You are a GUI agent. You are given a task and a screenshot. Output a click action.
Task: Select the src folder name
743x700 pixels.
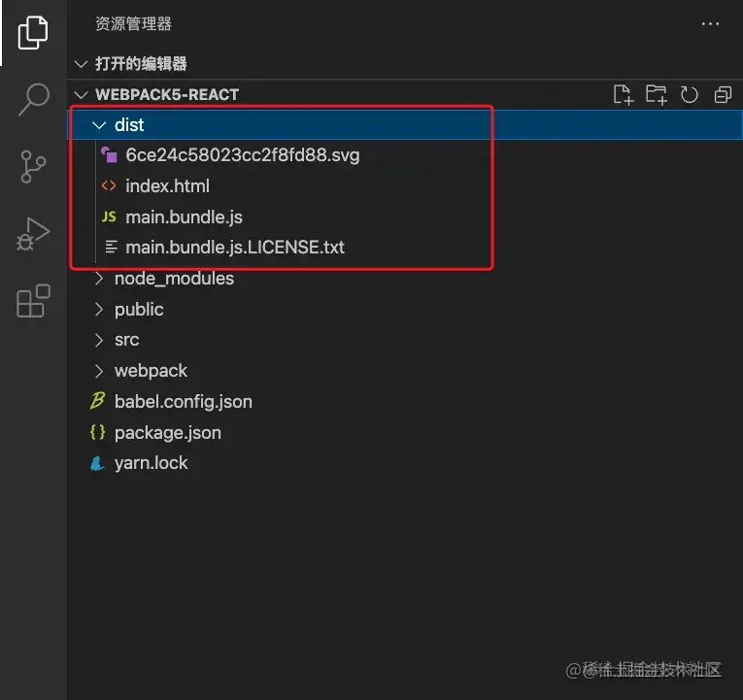[126, 340]
